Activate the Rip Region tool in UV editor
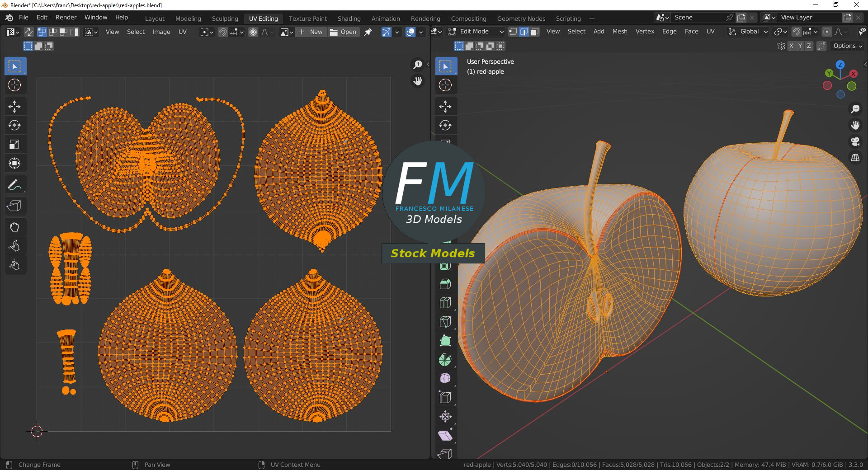Image resolution: width=868 pixels, height=470 pixels. [x=14, y=206]
